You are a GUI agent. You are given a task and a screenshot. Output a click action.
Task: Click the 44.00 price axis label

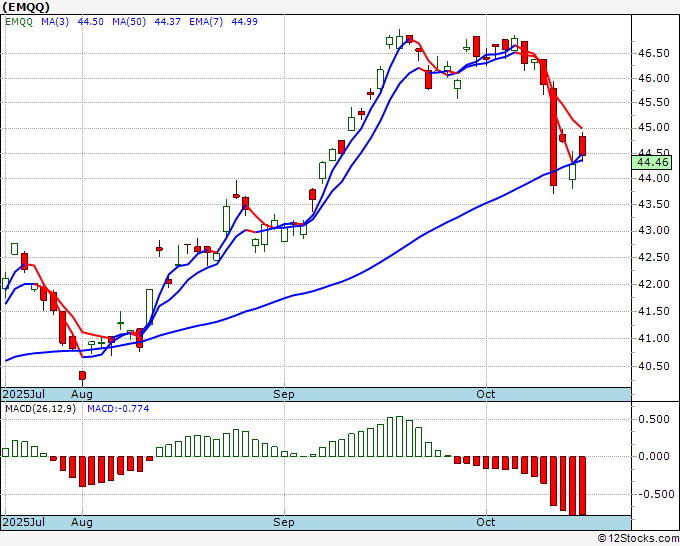click(x=654, y=178)
